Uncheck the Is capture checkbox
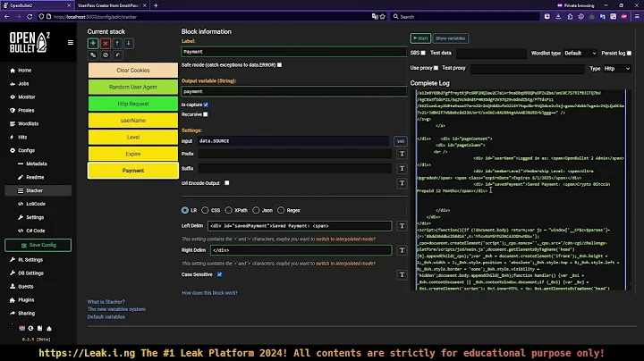The height and width of the screenshot is (361, 644). click(x=206, y=105)
